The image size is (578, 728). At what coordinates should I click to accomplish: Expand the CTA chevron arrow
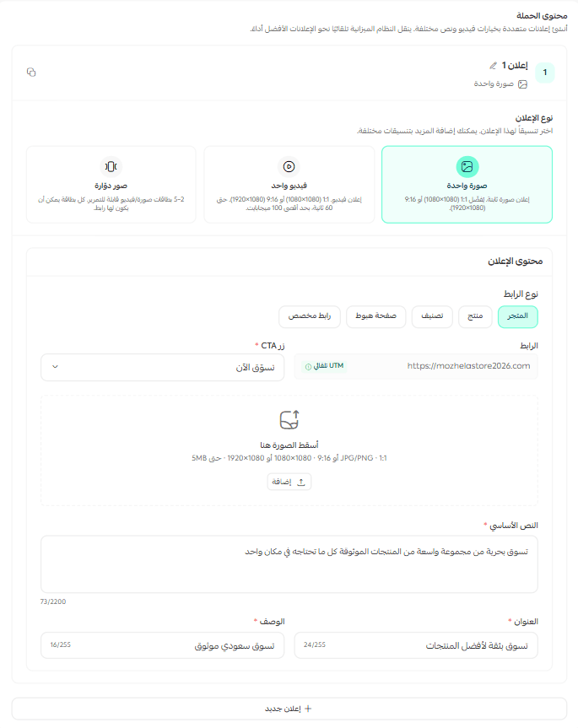pyautogui.click(x=55, y=367)
